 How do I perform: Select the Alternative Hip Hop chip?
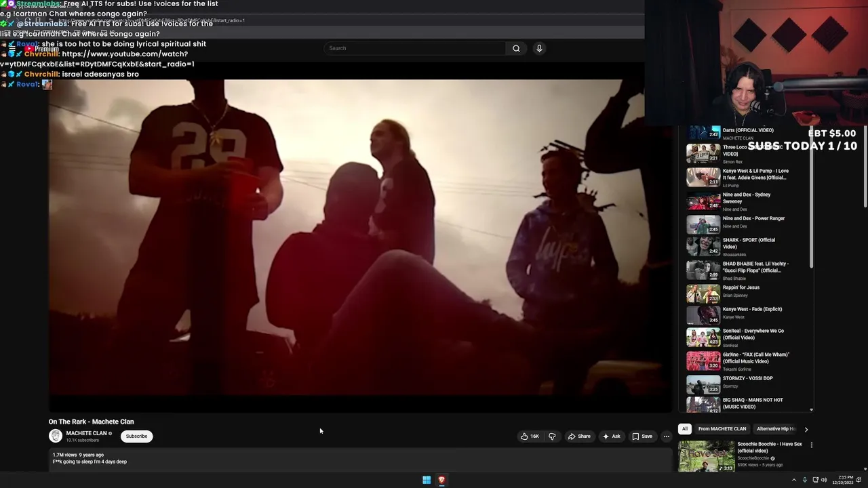[x=776, y=429]
